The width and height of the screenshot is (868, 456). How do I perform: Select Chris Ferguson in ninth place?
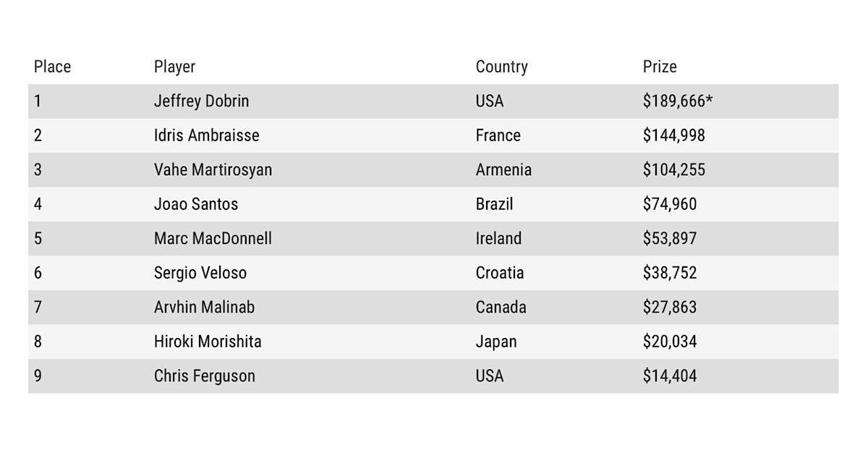click(x=204, y=376)
